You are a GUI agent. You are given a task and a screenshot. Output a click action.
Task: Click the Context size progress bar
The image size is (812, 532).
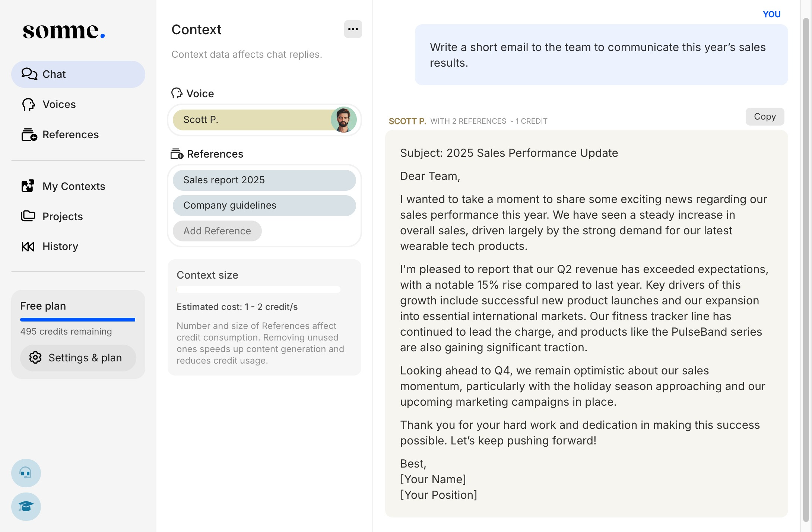(258, 289)
